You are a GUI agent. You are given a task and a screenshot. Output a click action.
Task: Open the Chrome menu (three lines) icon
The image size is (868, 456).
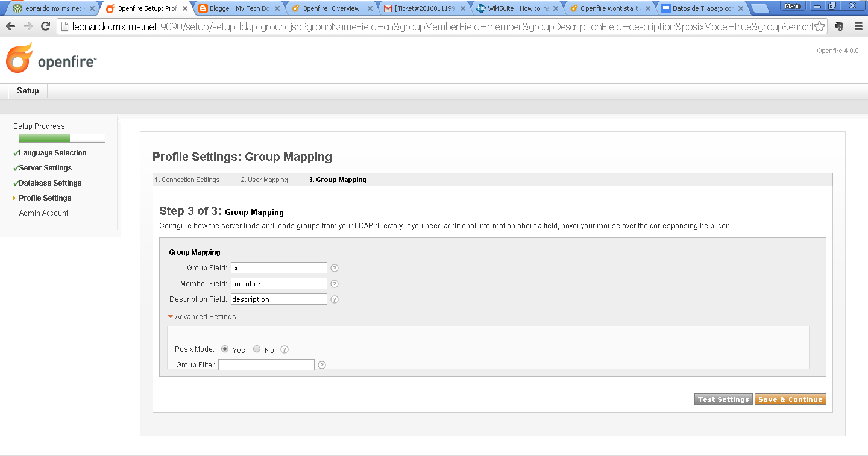click(858, 27)
